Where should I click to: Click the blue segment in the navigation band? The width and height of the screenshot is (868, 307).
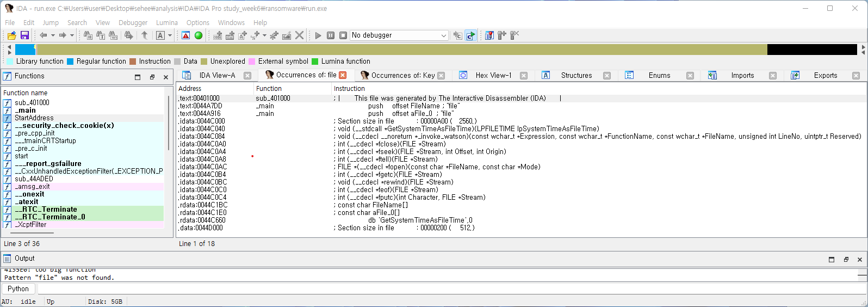click(x=25, y=50)
